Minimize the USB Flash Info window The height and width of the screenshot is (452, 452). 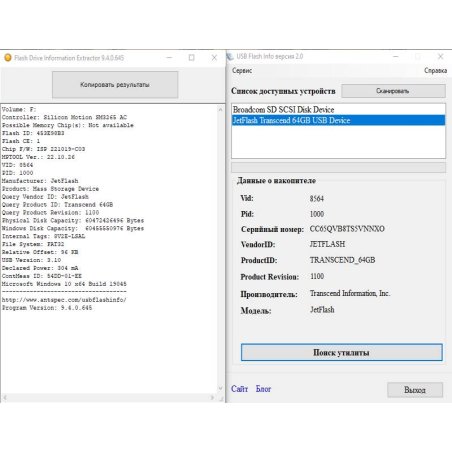point(396,57)
